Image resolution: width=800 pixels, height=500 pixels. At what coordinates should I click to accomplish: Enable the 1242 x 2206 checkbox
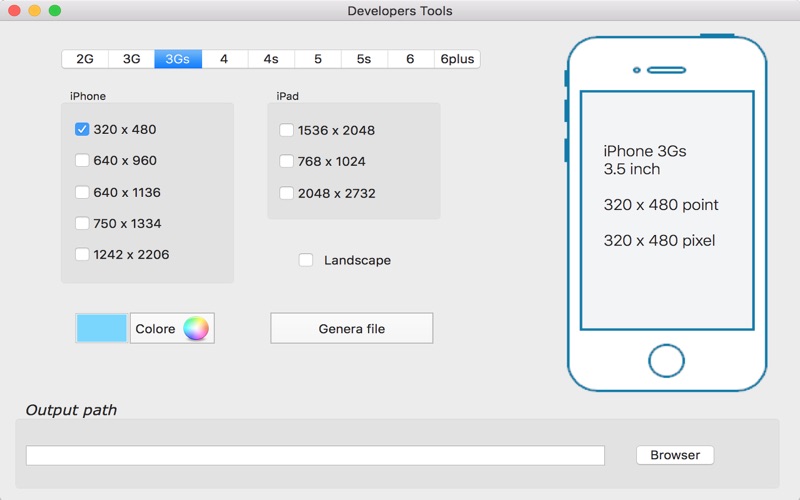pyautogui.click(x=82, y=254)
